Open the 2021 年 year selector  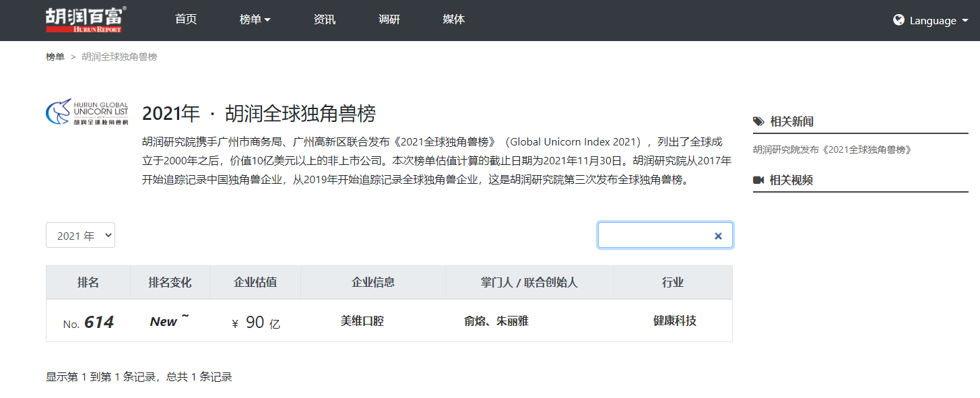coord(80,235)
